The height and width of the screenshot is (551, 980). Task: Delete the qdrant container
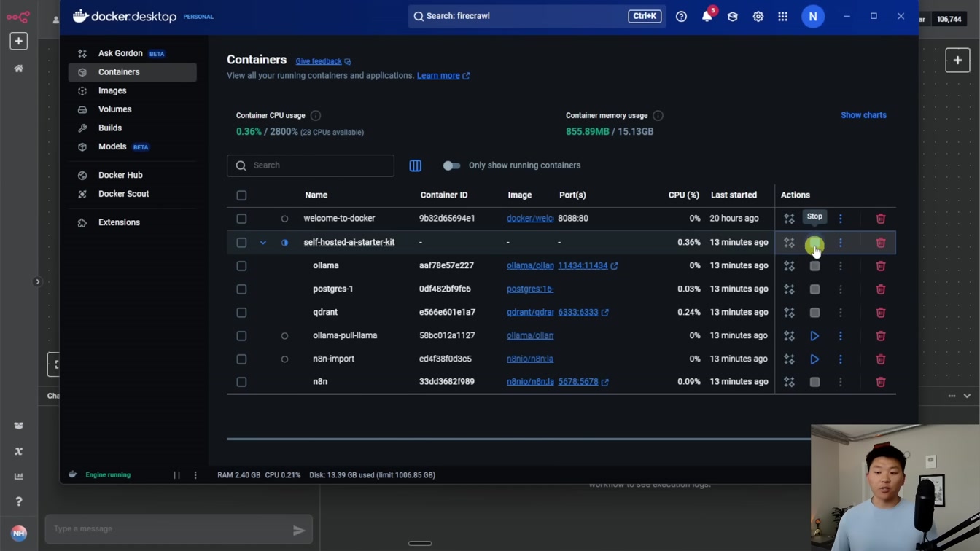point(880,313)
